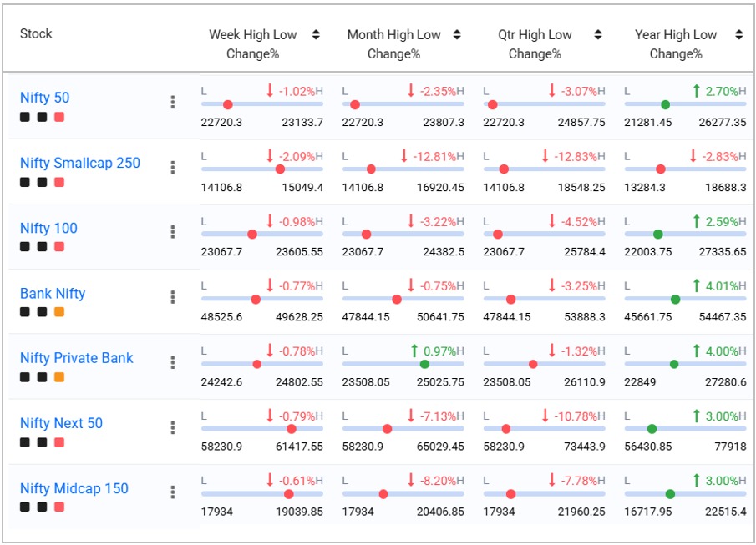Sort by Week High Low Change% arrows
756x545 pixels.
tap(316, 34)
